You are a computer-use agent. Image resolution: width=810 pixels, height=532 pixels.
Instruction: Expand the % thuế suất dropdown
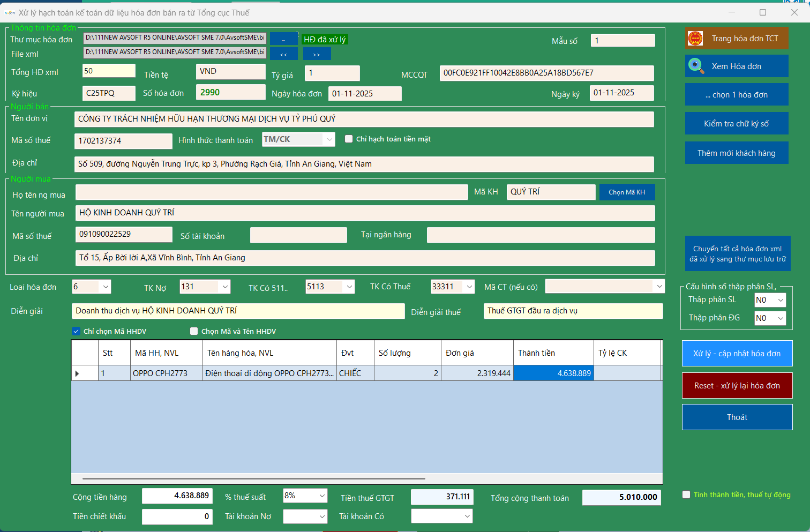[321, 496]
